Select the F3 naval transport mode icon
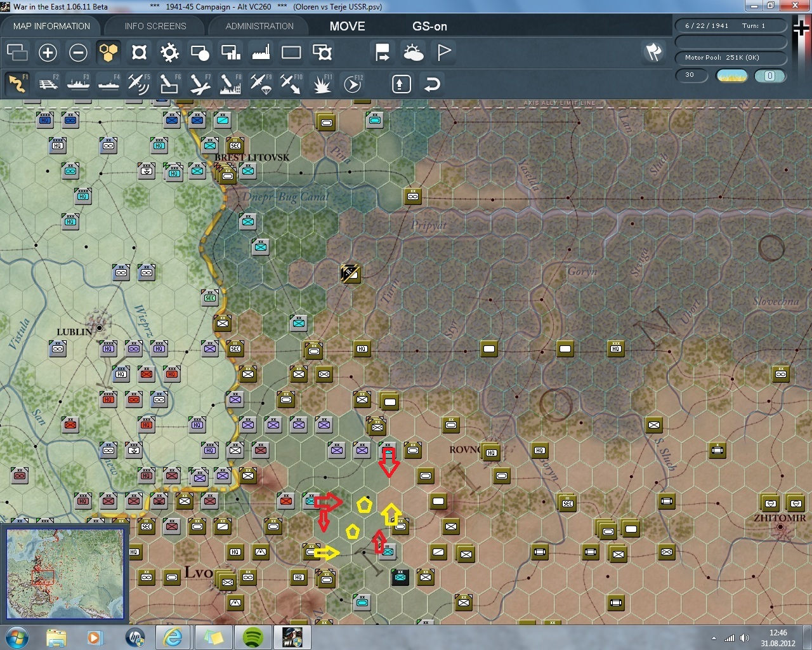The height and width of the screenshot is (650, 812). click(x=78, y=84)
